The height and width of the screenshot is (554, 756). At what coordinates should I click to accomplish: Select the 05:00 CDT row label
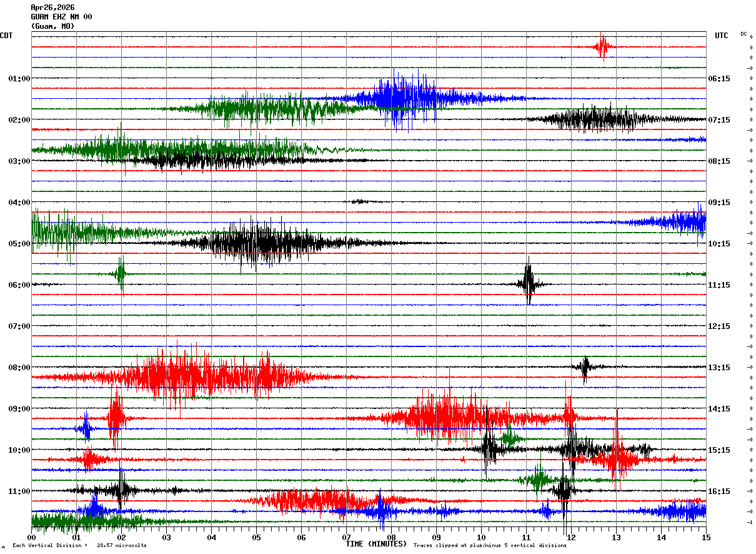[19, 244]
